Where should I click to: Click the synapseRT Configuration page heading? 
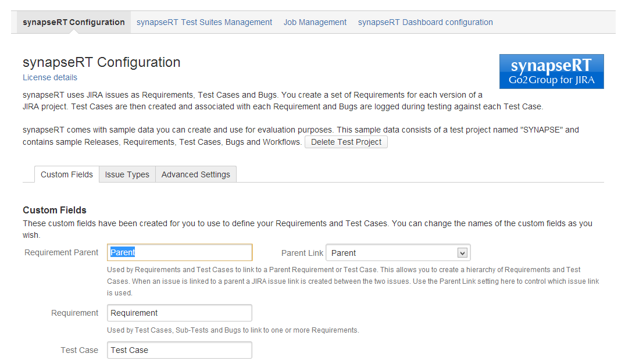(x=101, y=62)
